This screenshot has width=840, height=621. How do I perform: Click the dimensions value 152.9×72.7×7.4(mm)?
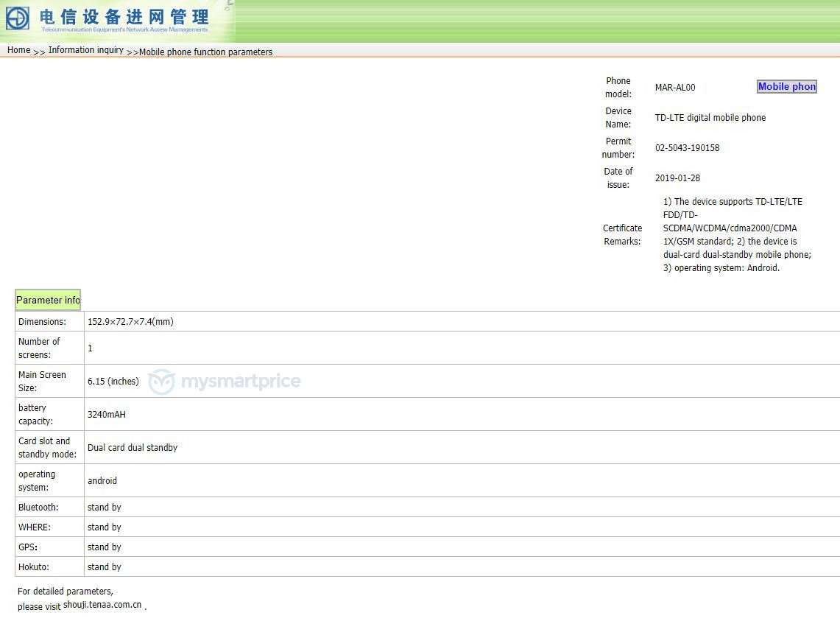coord(130,322)
